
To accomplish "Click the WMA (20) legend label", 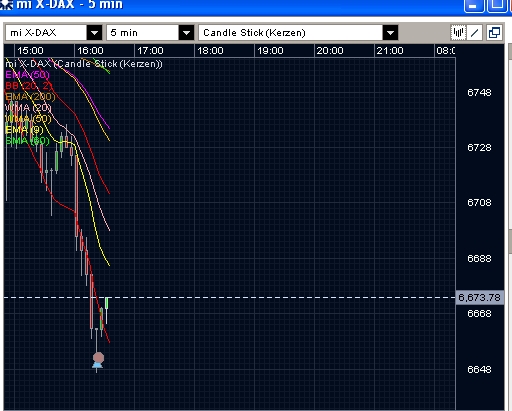I will [x=28, y=108].
